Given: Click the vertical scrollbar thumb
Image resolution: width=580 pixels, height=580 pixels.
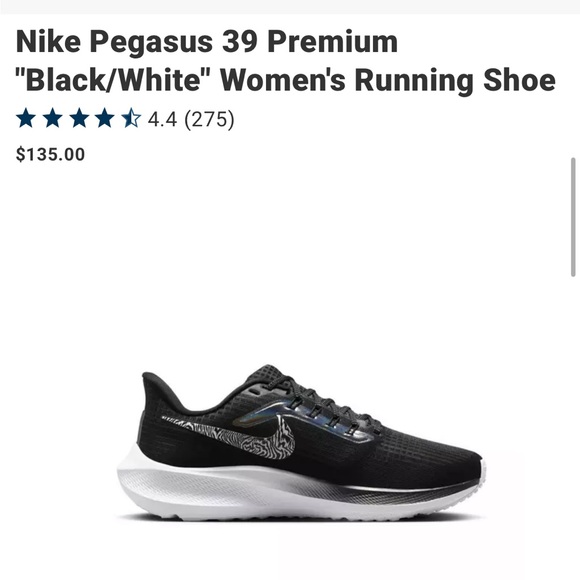Looking at the screenshot, I should pyautogui.click(x=573, y=217).
